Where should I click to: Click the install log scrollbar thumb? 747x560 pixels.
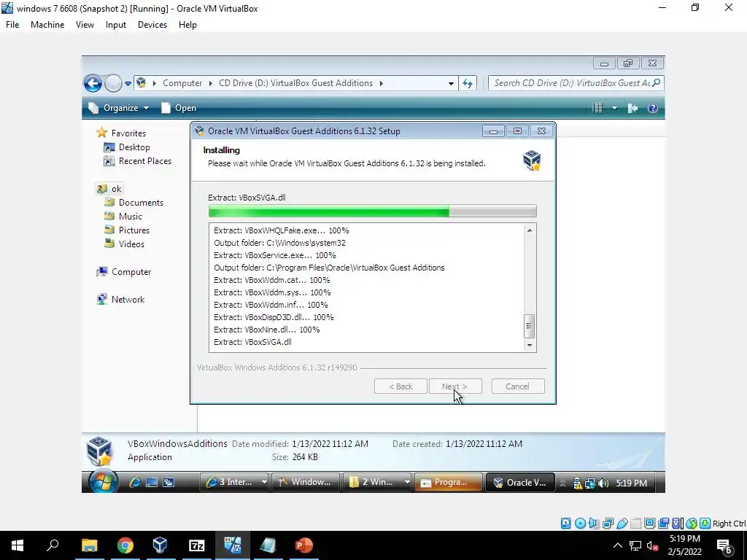click(x=529, y=326)
